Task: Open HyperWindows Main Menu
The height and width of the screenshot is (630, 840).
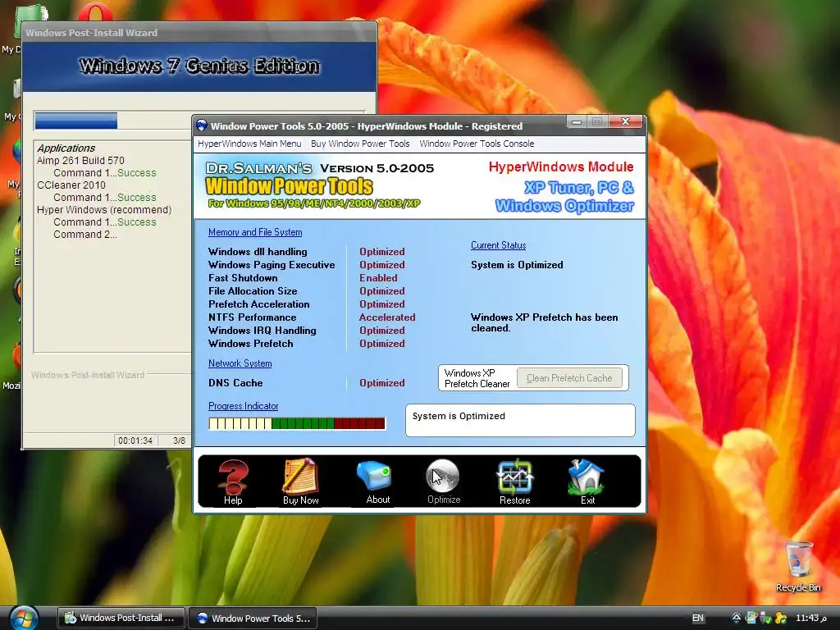Action: click(x=249, y=144)
